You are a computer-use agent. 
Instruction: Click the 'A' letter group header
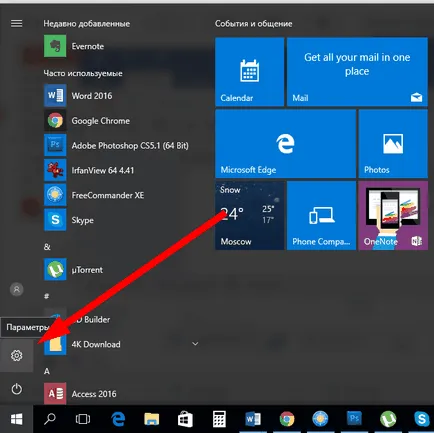pos(47,371)
